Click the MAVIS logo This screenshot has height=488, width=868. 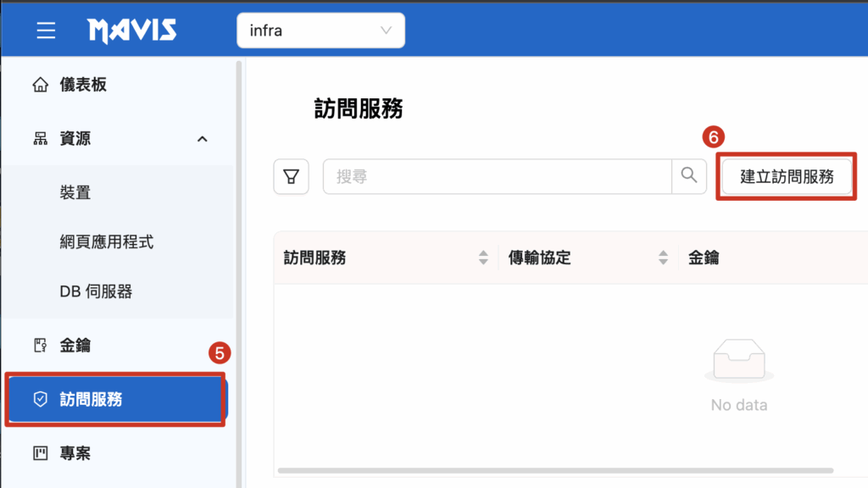pyautogui.click(x=132, y=31)
